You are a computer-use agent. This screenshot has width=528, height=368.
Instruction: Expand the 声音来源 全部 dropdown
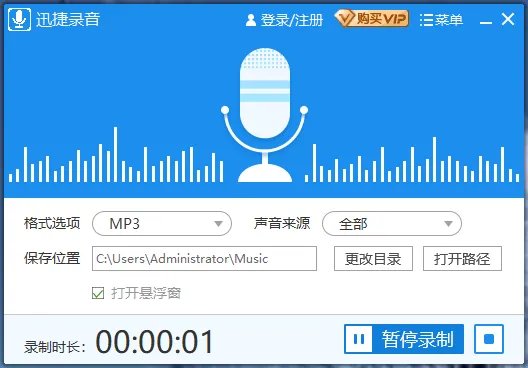click(x=392, y=224)
